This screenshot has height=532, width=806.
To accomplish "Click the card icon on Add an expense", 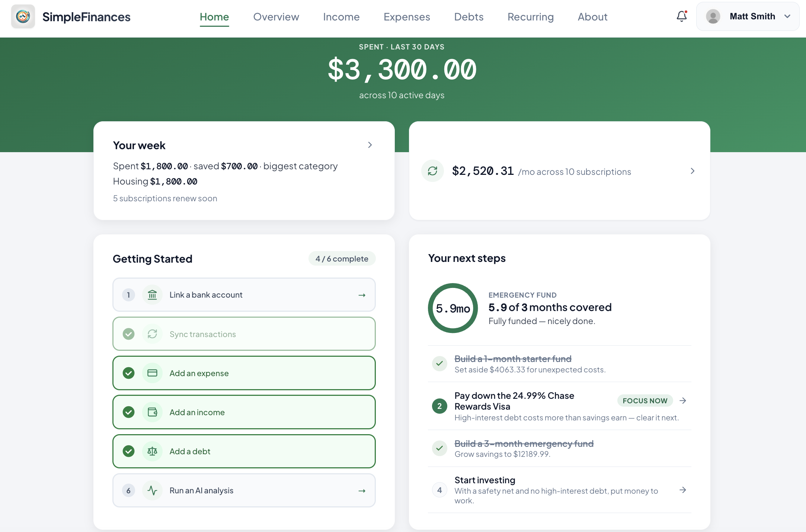I will pos(152,373).
